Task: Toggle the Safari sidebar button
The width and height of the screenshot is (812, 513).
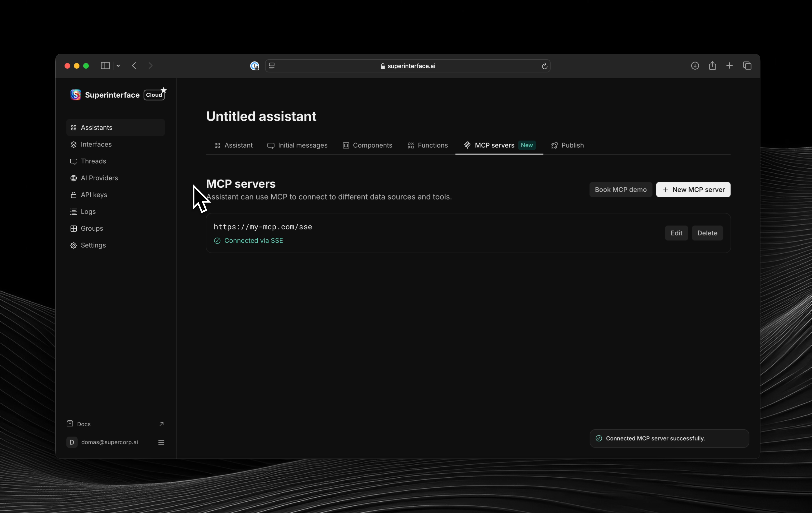Action: 105,66
